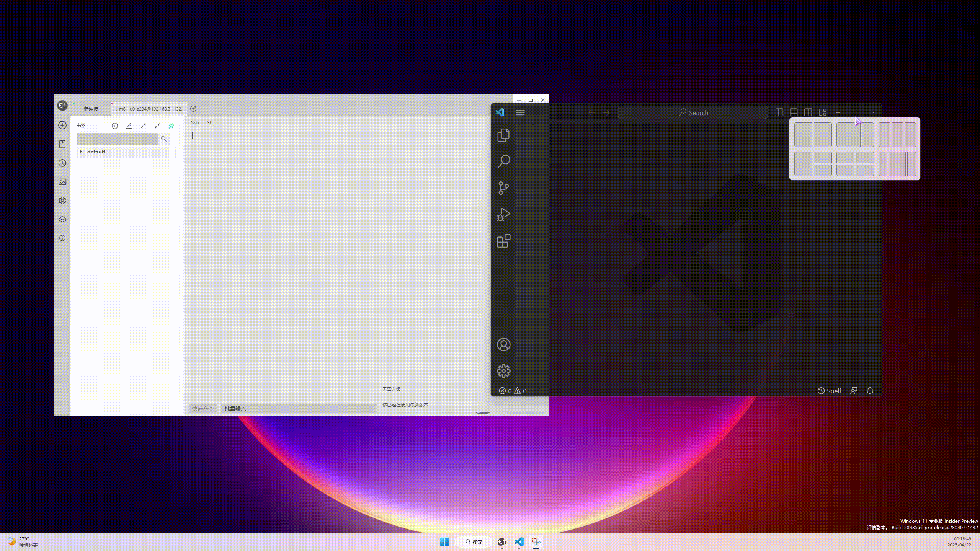
Task: Toggle VS Code bottom panel layout button
Action: tap(794, 112)
